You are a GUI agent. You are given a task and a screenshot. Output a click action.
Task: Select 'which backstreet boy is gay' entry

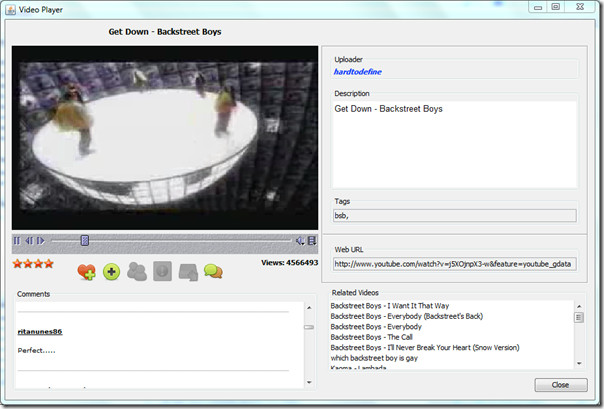click(x=374, y=358)
